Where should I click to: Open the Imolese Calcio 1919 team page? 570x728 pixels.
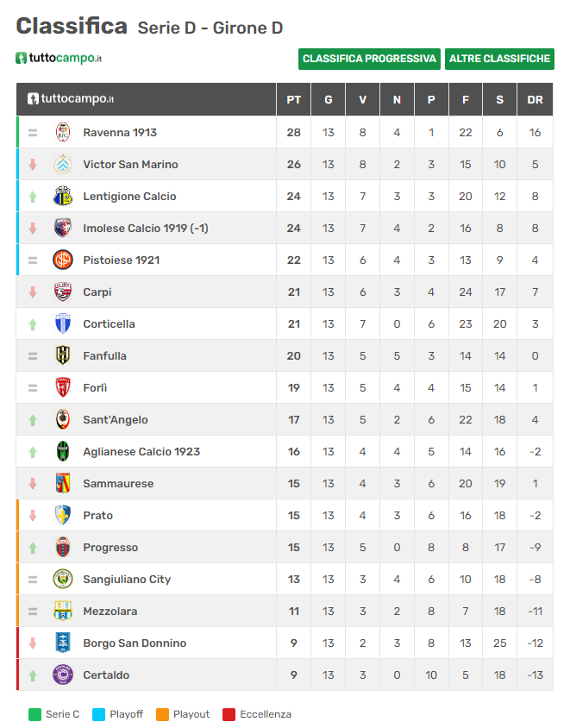tap(145, 229)
